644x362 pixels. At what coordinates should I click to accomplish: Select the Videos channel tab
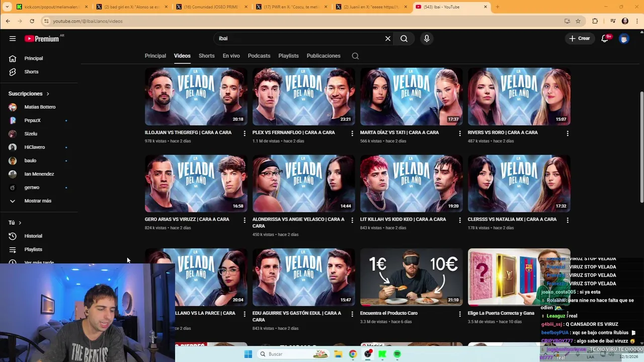coord(182,56)
